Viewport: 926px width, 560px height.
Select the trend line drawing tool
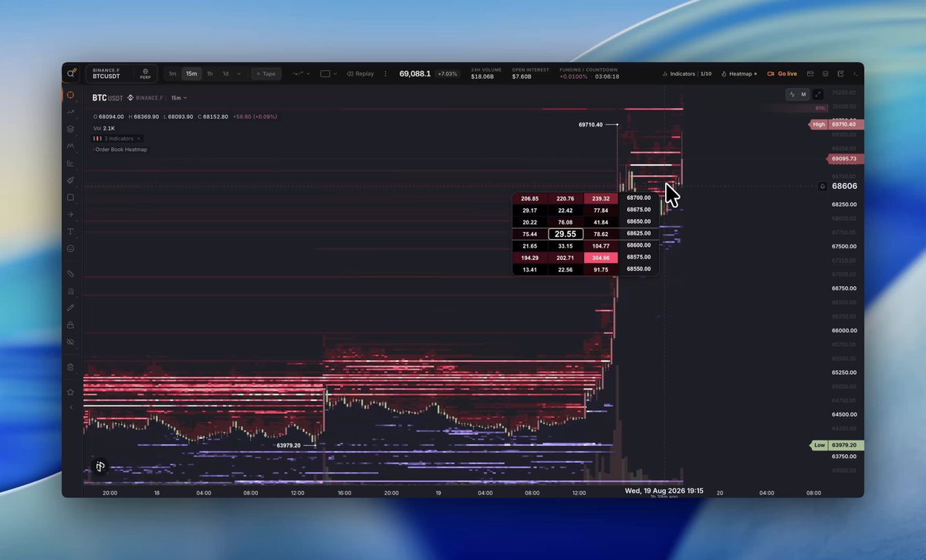point(70,112)
